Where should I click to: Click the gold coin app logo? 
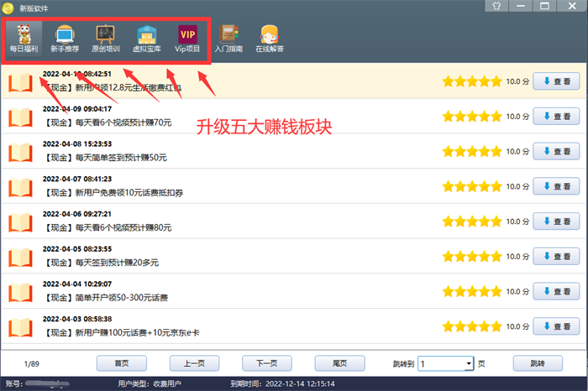tap(8, 8)
